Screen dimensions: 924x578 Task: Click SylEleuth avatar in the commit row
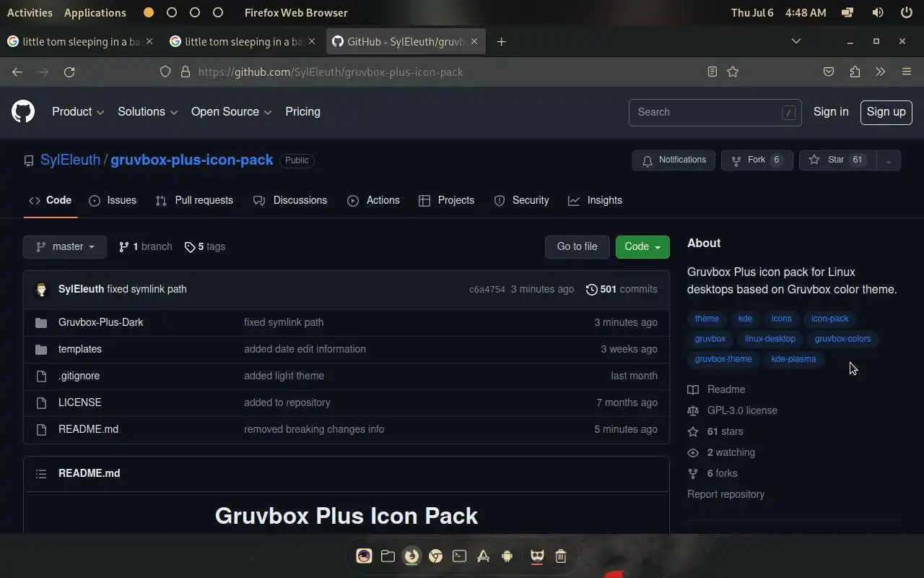pos(41,289)
